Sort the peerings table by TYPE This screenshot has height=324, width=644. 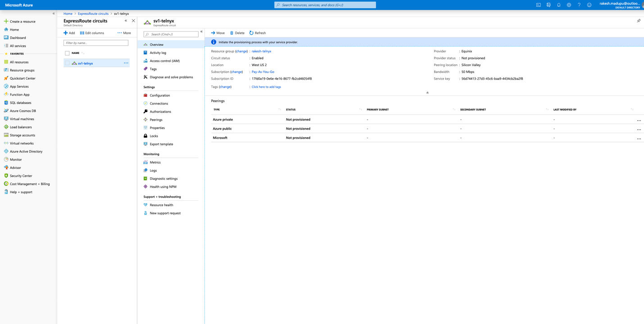(x=217, y=109)
